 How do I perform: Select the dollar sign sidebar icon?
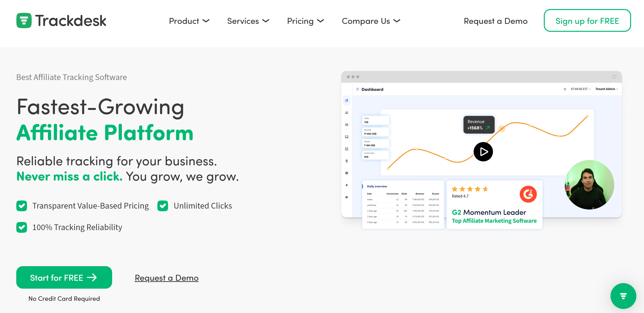pyautogui.click(x=347, y=161)
